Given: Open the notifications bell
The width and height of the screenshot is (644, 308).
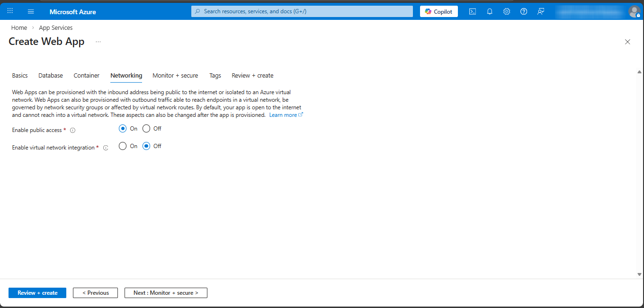Looking at the screenshot, I should (490, 11).
